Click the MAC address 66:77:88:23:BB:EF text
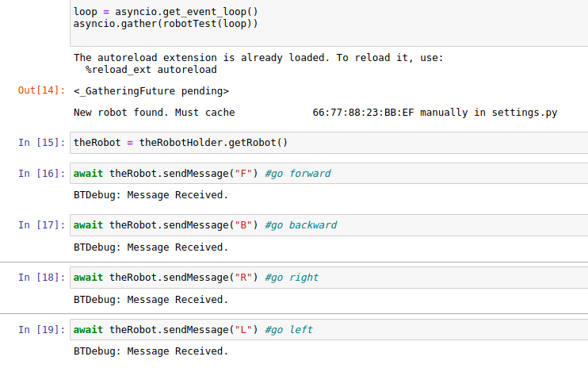The image size is (588, 368). pyautogui.click(x=363, y=113)
